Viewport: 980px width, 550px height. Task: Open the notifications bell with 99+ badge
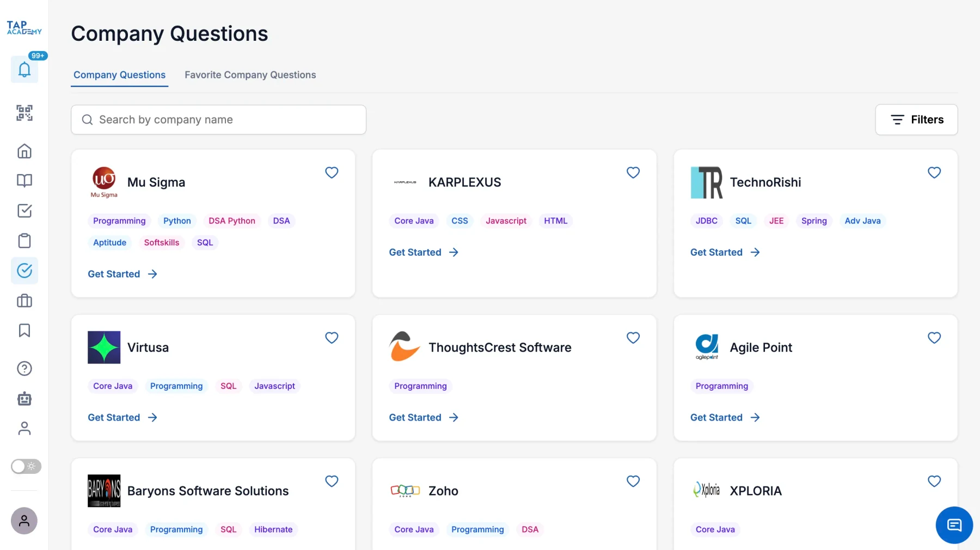24,70
